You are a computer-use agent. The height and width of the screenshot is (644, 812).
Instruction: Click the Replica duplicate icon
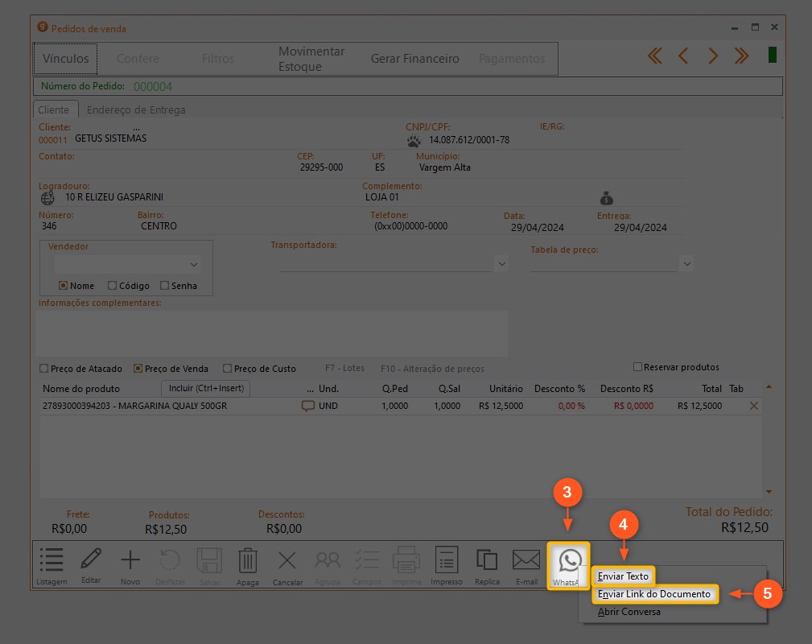point(487,563)
